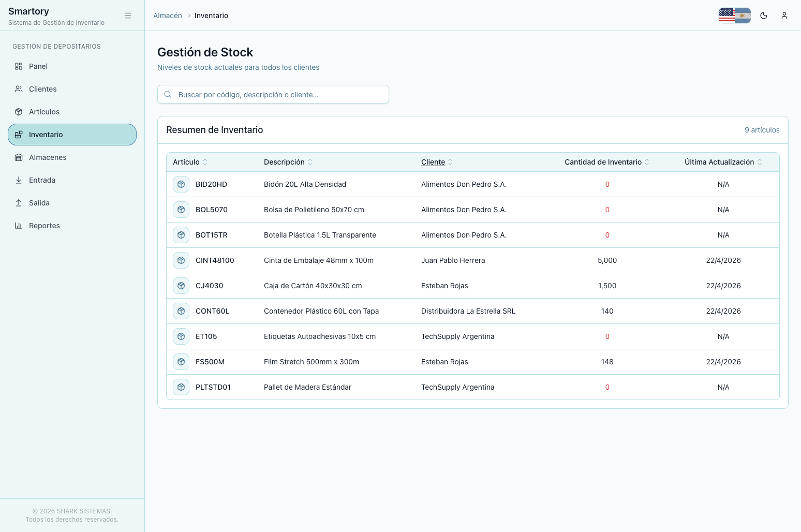
Task: Open the user profile icon
Action: 784,16
